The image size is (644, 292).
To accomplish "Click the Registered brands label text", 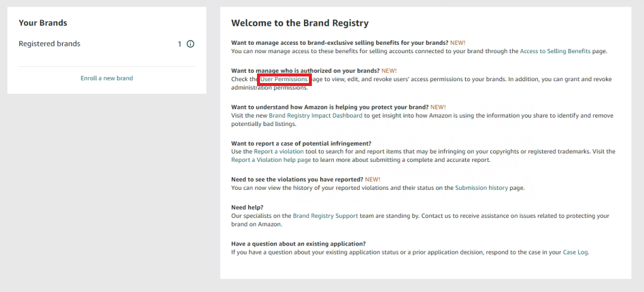I will (49, 44).
